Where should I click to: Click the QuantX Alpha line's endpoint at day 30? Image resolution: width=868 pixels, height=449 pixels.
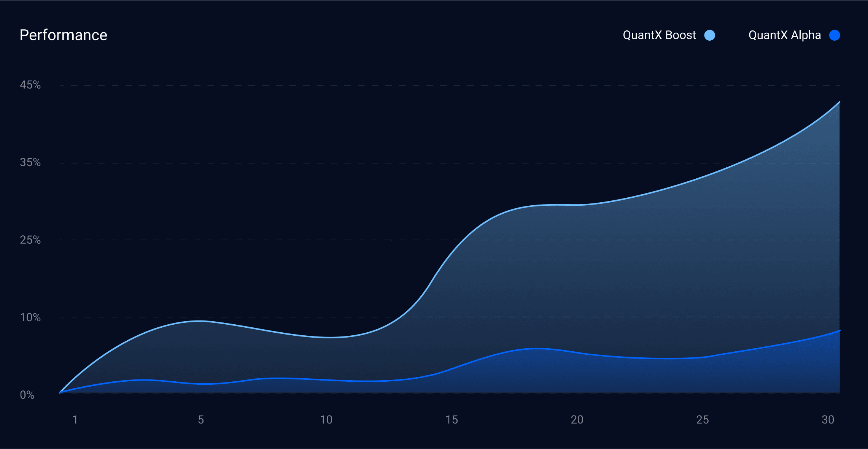[x=839, y=331]
